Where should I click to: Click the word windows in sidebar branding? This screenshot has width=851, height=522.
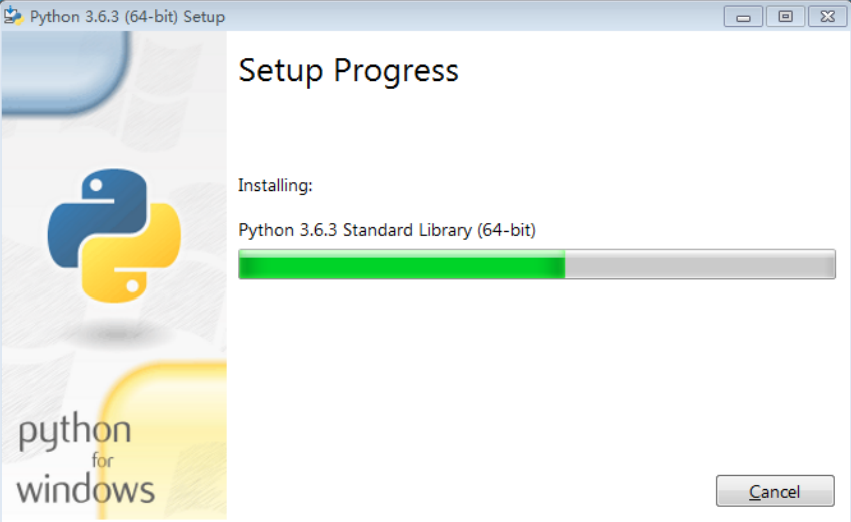(86, 489)
